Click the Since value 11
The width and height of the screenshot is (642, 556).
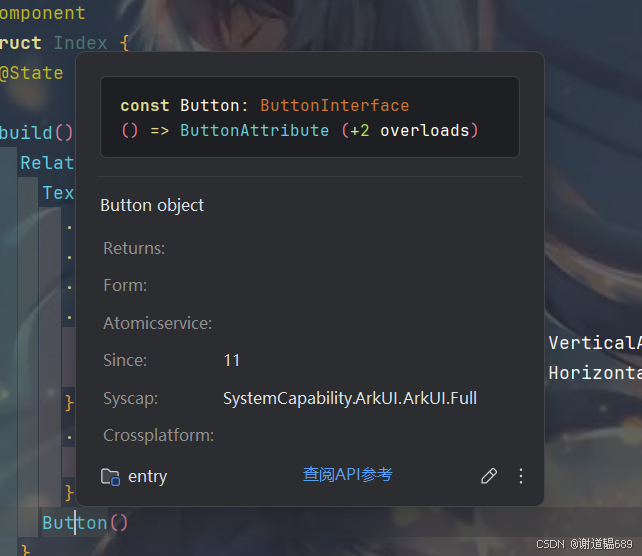[x=231, y=360]
